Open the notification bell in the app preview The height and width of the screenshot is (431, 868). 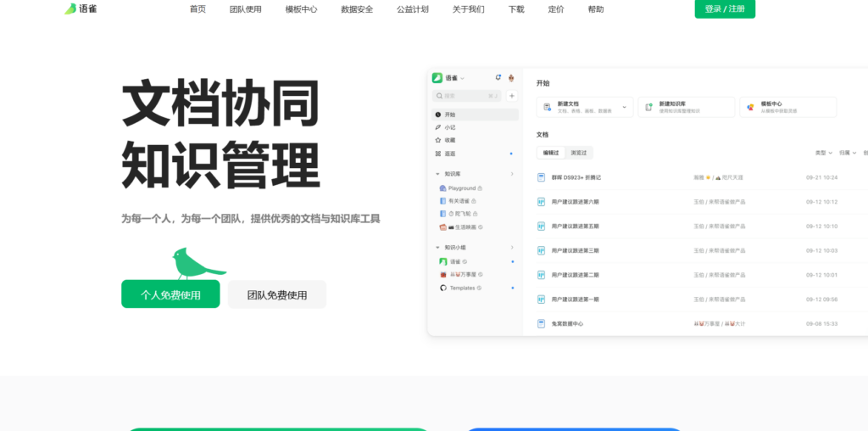point(498,78)
